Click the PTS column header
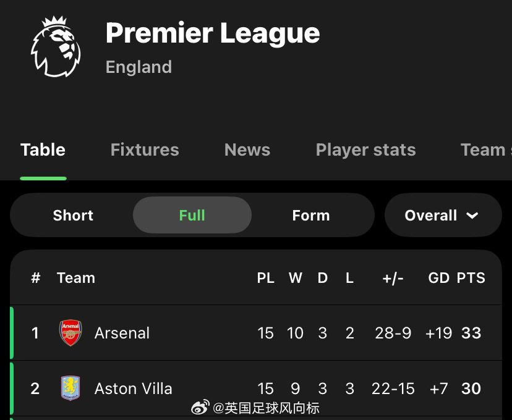The height and width of the screenshot is (420, 512). 471,278
